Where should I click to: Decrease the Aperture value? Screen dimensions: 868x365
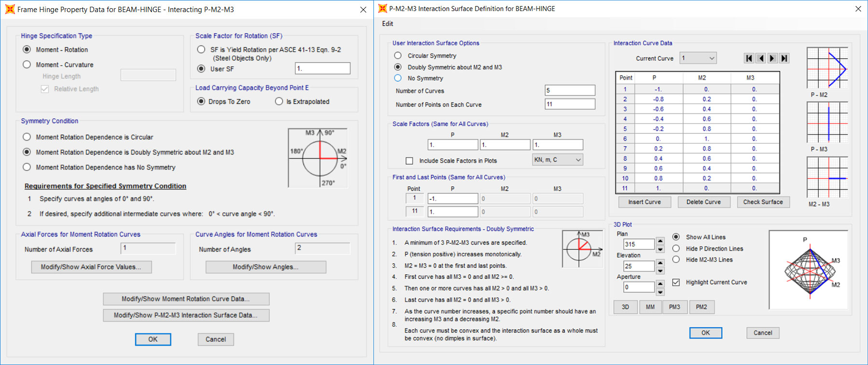coord(661,292)
